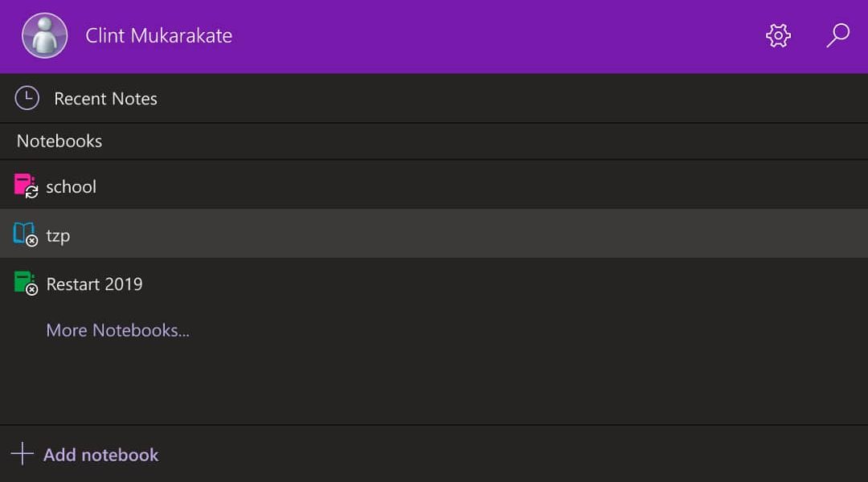Click the Clint Mukarakate account name
The height and width of the screenshot is (482, 868).
159,36
